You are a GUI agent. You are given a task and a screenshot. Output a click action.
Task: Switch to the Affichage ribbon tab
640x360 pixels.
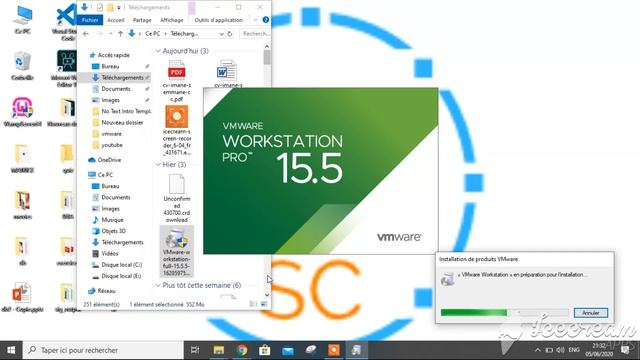pyautogui.click(x=171, y=20)
